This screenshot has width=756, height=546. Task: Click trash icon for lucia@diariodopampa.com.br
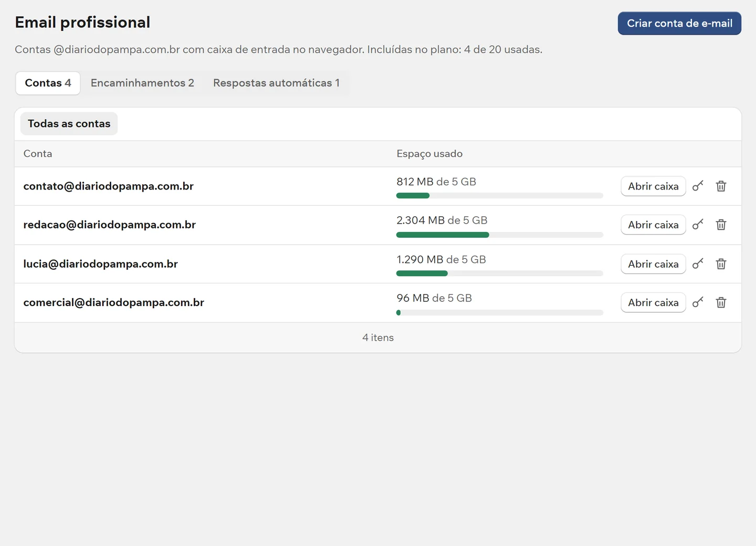tap(721, 264)
